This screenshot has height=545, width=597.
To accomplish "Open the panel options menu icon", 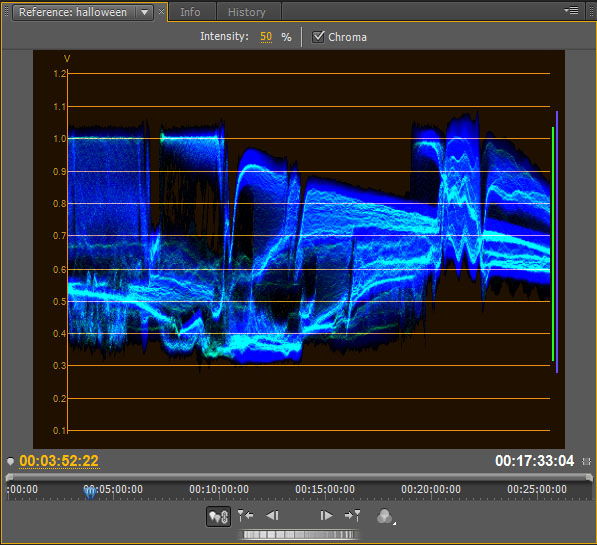I will pos(572,10).
